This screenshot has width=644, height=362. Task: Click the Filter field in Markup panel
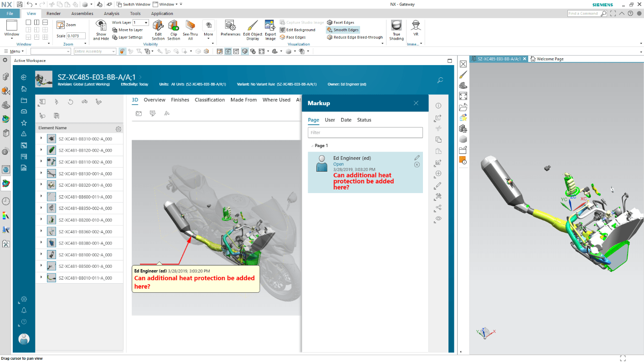(365, 133)
